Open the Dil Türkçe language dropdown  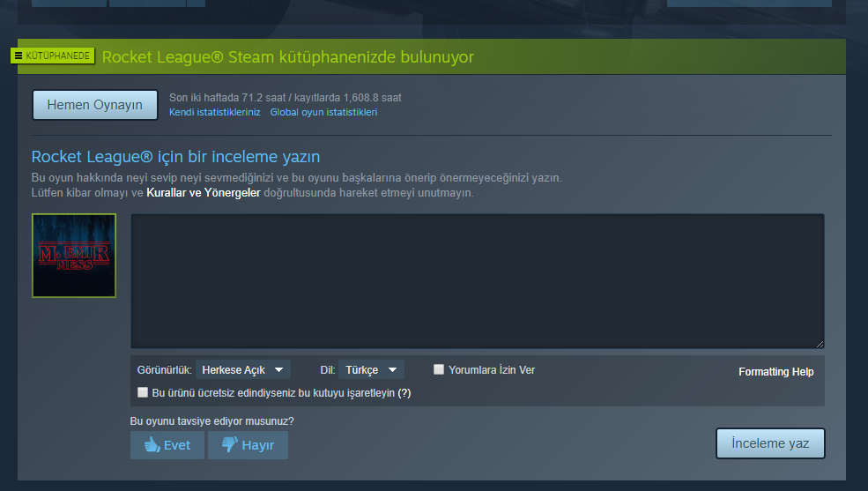tap(371, 369)
